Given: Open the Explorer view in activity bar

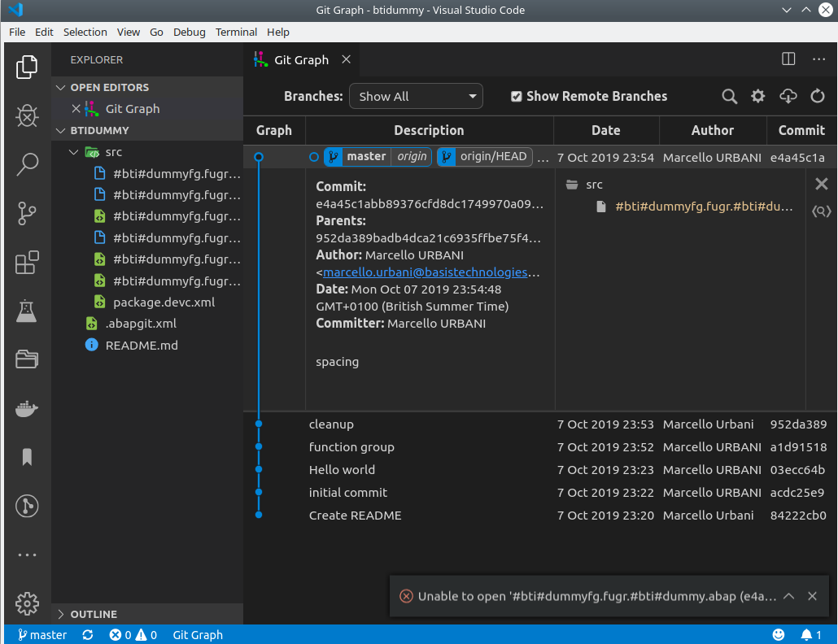Looking at the screenshot, I should [x=27, y=67].
